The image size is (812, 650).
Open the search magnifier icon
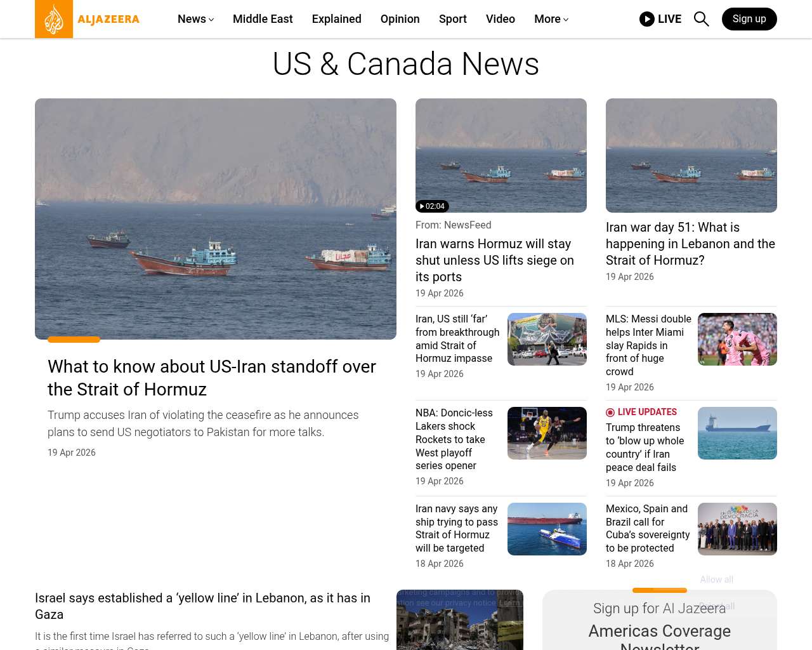click(x=701, y=19)
